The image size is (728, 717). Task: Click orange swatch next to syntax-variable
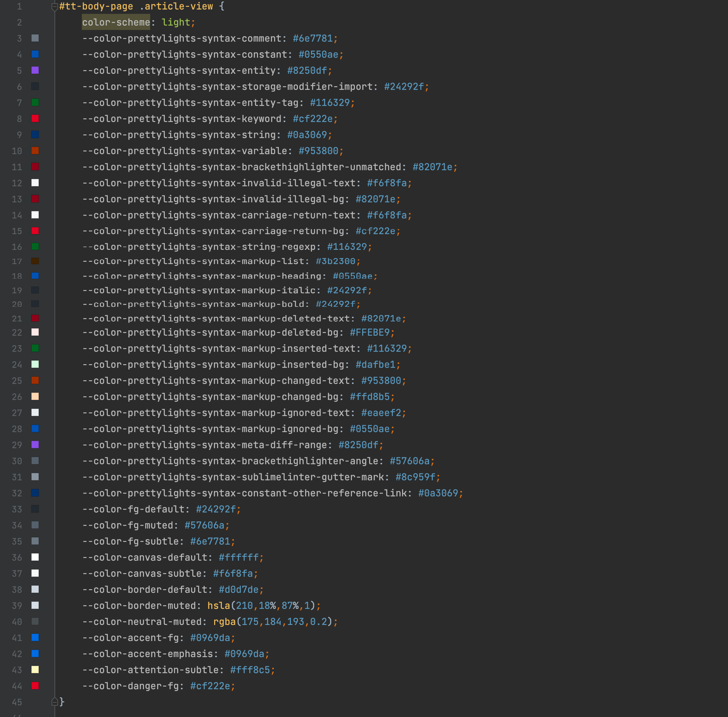tap(35, 150)
